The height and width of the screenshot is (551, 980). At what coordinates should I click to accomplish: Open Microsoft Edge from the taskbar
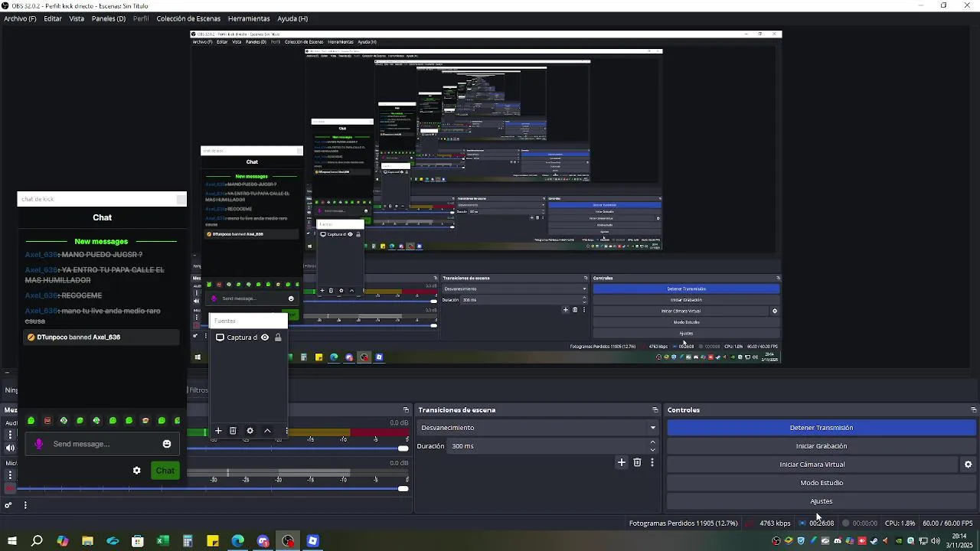point(237,541)
